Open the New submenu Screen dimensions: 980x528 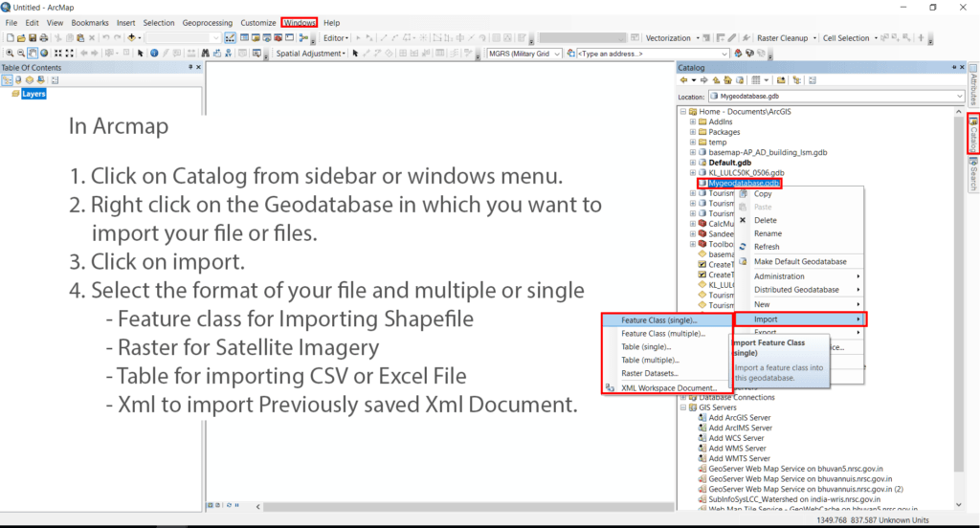799,304
